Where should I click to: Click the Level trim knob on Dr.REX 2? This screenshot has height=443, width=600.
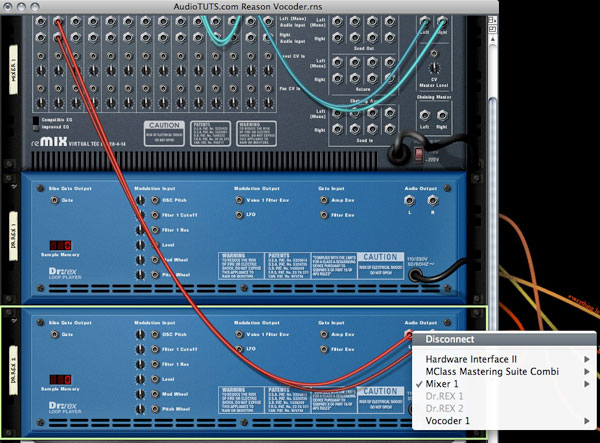140,379
